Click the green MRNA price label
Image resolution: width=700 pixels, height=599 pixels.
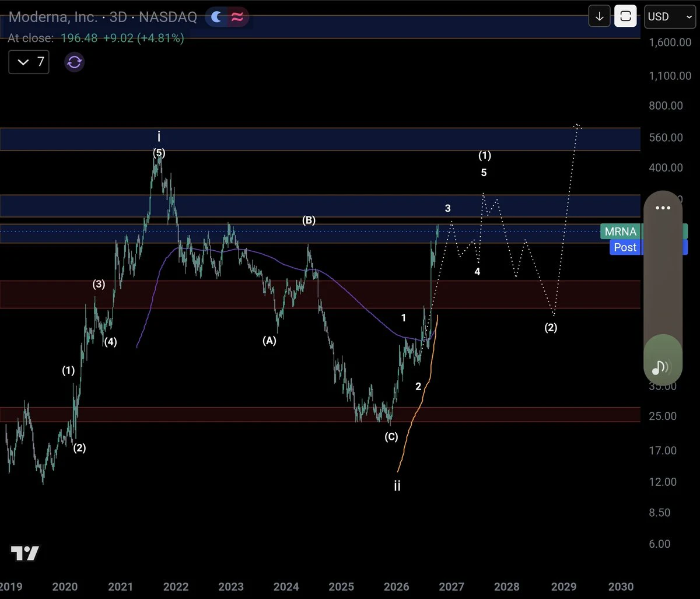pyautogui.click(x=621, y=232)
